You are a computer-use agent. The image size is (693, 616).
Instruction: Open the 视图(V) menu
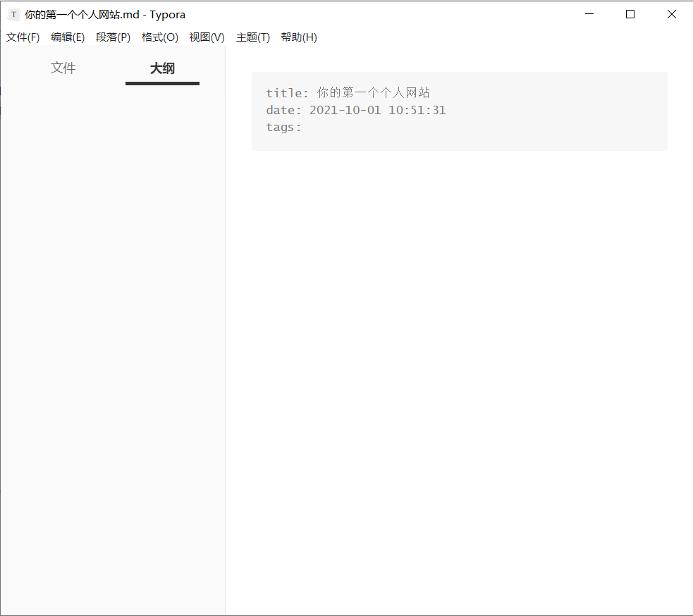pos(207,37)
